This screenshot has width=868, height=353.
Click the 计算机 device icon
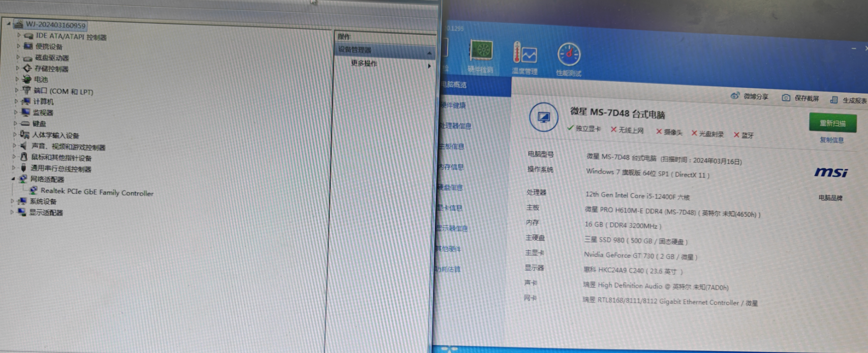point(26,101)
